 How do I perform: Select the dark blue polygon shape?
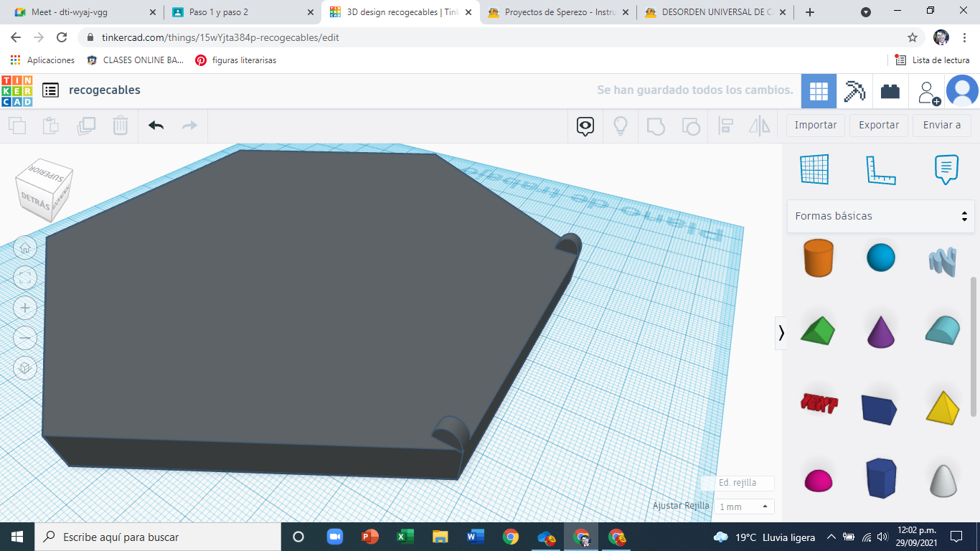(881, 478)
